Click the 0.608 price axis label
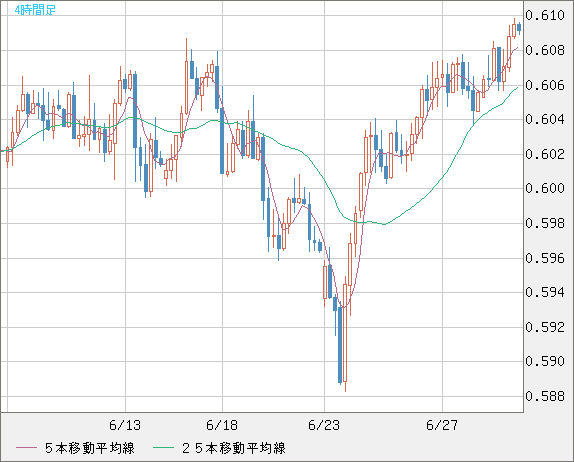This screenshot has width=574, height=462. point(545,50)
